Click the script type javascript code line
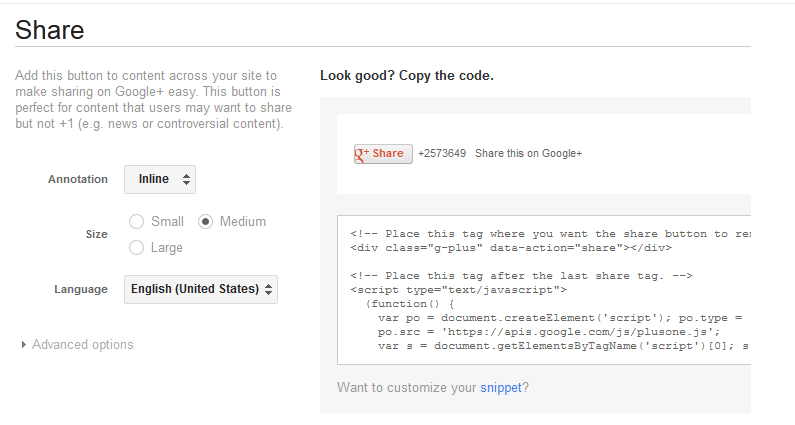The height and width of the screenshot is (425, 795). [x=458, y=290]
